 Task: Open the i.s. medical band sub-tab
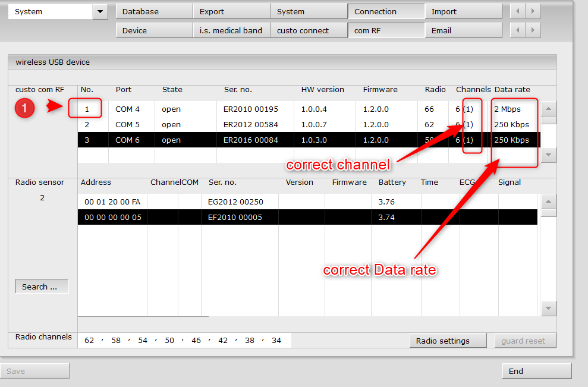click(x=232, y=30)
